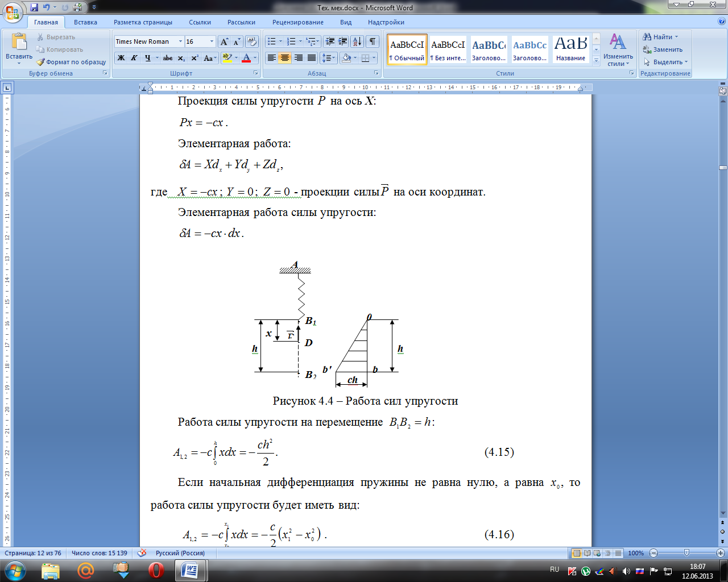Click the line spacing icon
The image size is (728, 582).
326,58
